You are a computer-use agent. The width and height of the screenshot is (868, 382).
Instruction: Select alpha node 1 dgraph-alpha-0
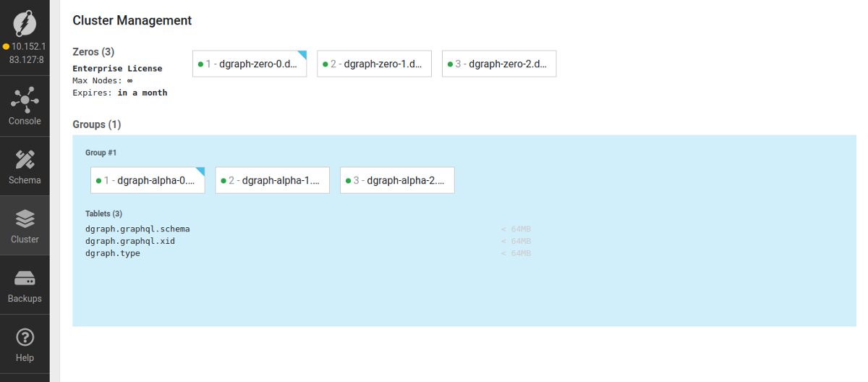tap(148, 180)
